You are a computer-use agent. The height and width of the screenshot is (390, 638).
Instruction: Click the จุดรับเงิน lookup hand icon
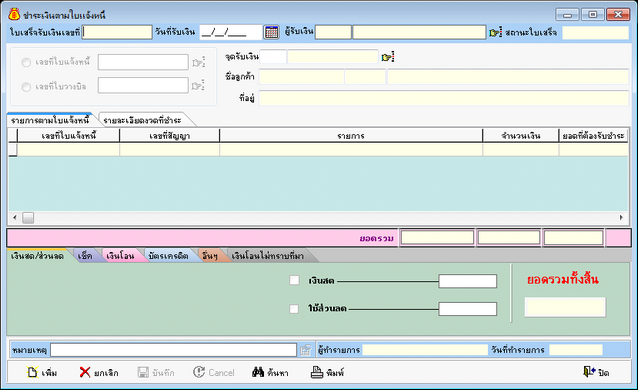pos(388,57)
